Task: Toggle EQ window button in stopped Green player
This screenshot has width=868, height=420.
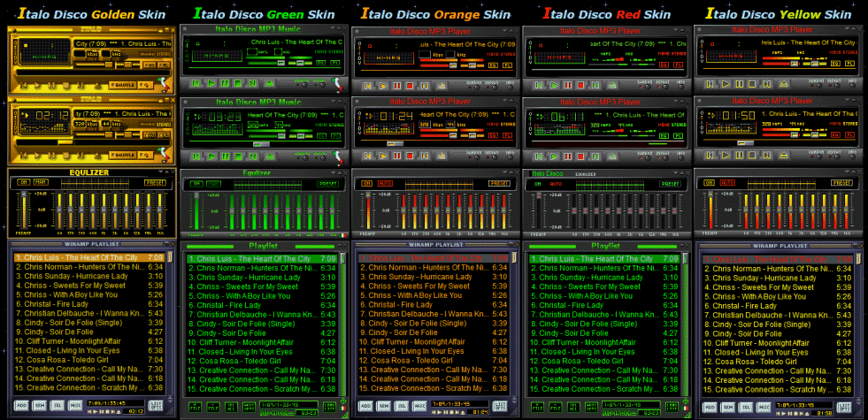Action: coord(320,63)
